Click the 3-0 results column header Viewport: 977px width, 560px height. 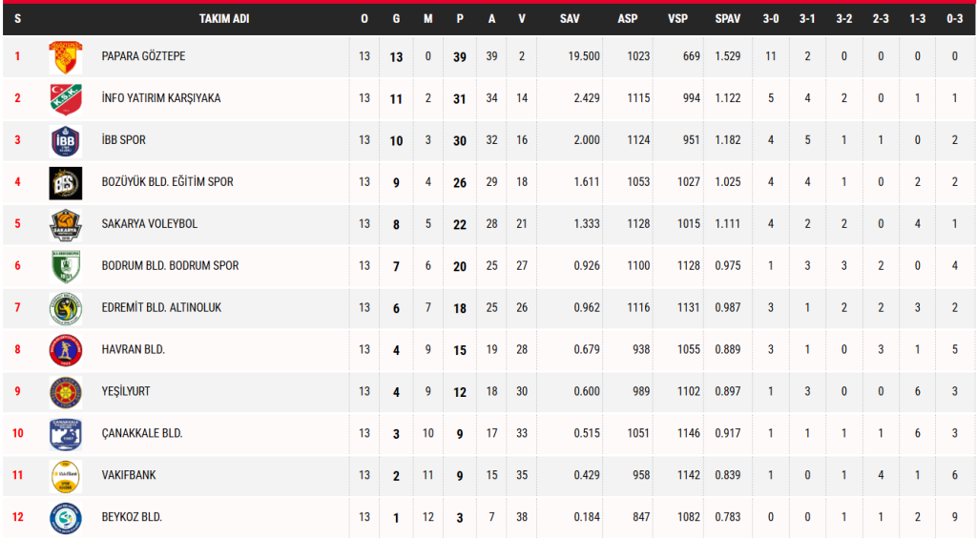(x=771, y=19)
